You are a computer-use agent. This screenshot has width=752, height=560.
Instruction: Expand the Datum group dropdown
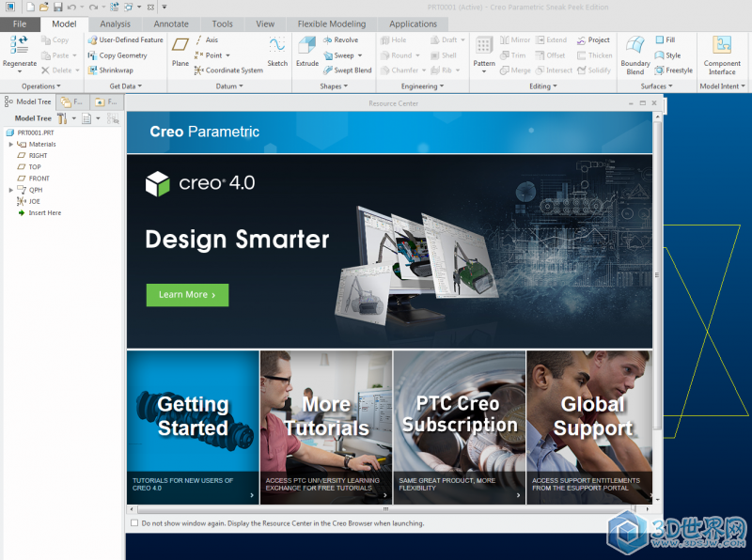[x=229, y=86]
